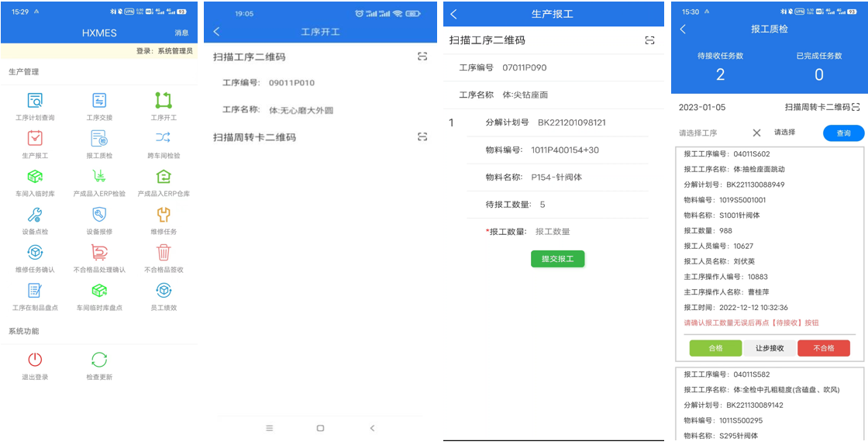Tap the 工序交接 icon
The width and height of the screenshot is (868, 445).
(99, 101)
